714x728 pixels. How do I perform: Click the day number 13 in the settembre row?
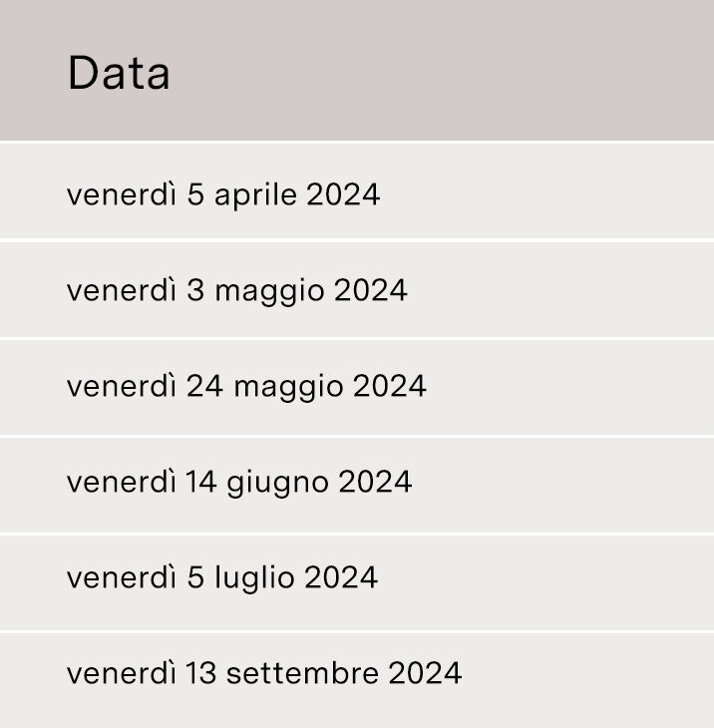point(201,673)
